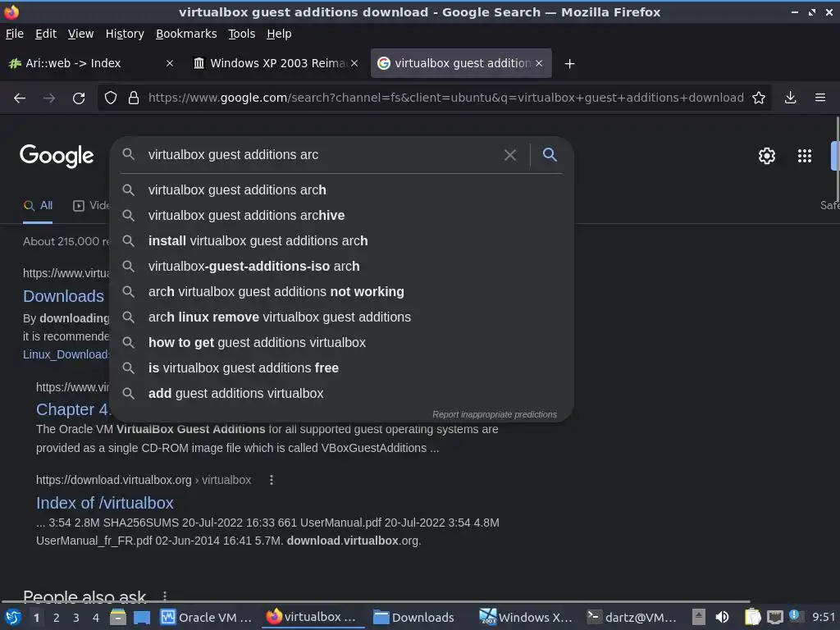Open the Linux_Downloads sitelink
Screen dimensions: 840x630
pos(66,354)
